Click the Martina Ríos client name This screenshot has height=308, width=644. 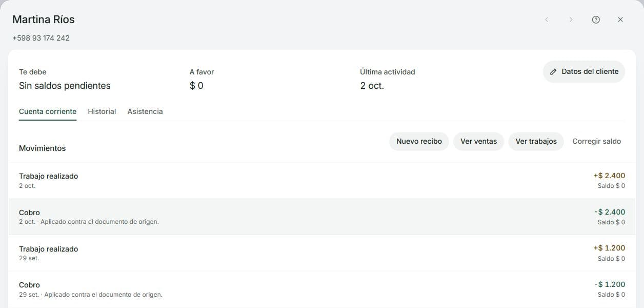click(44, 20)
